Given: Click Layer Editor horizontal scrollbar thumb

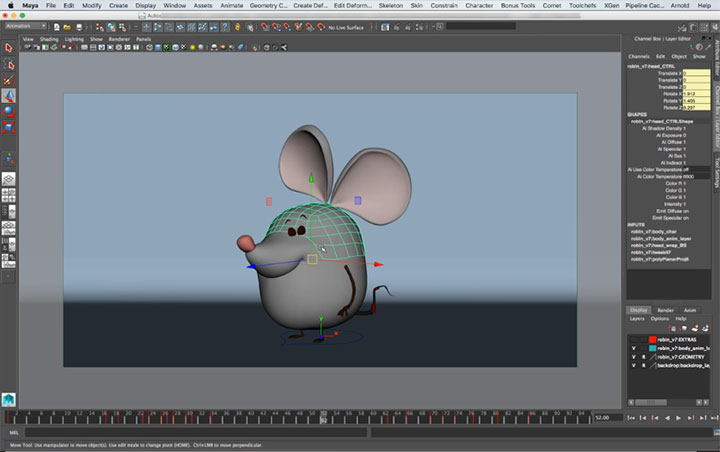Looking at the screenshot, I should point(651,402).
